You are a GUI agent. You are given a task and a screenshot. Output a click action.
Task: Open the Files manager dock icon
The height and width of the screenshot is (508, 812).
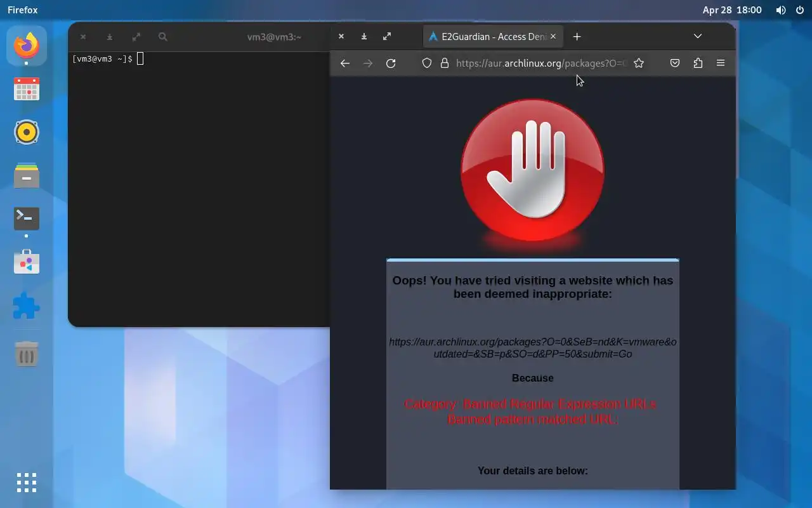click(x=27, y=175)
